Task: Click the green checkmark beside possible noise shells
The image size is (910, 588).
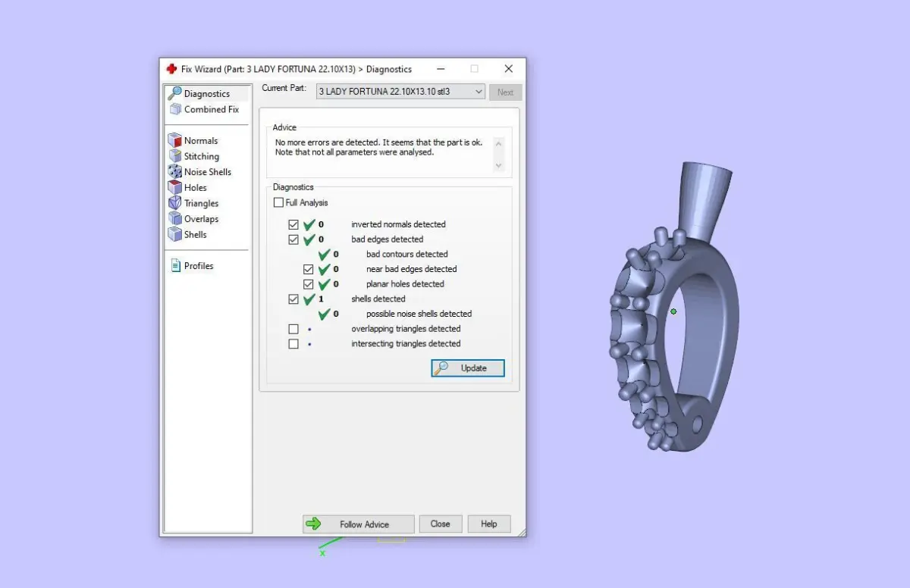Action: point(324,314)
